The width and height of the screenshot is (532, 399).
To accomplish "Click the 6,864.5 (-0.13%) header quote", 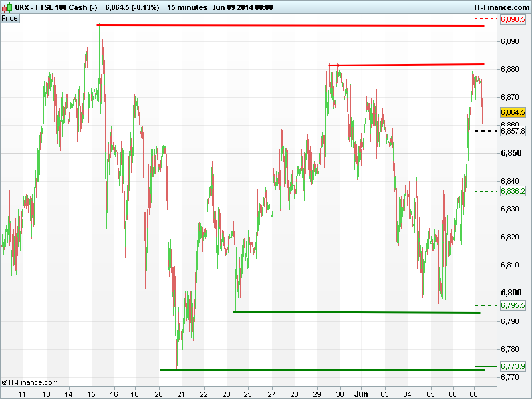I will tap(132, 7).
